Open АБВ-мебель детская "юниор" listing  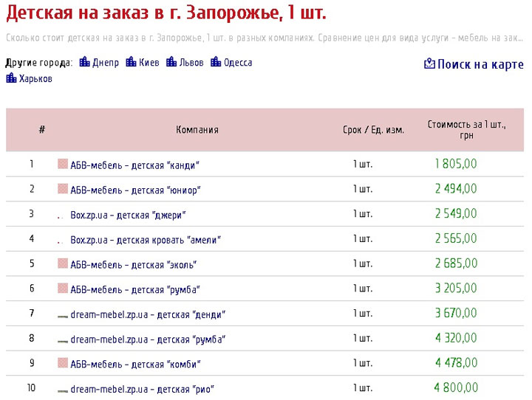[x=135, y=190]
